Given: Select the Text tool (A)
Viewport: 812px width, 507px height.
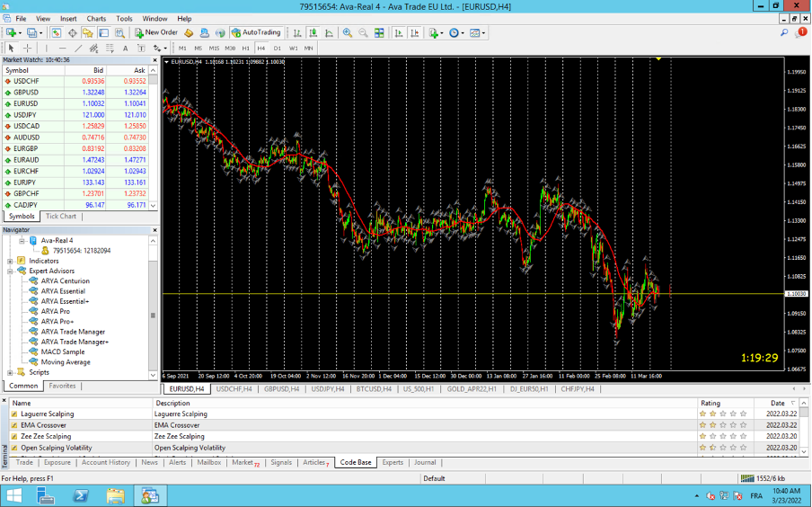Looking at the screenshot, I should [x=126, y=49].
